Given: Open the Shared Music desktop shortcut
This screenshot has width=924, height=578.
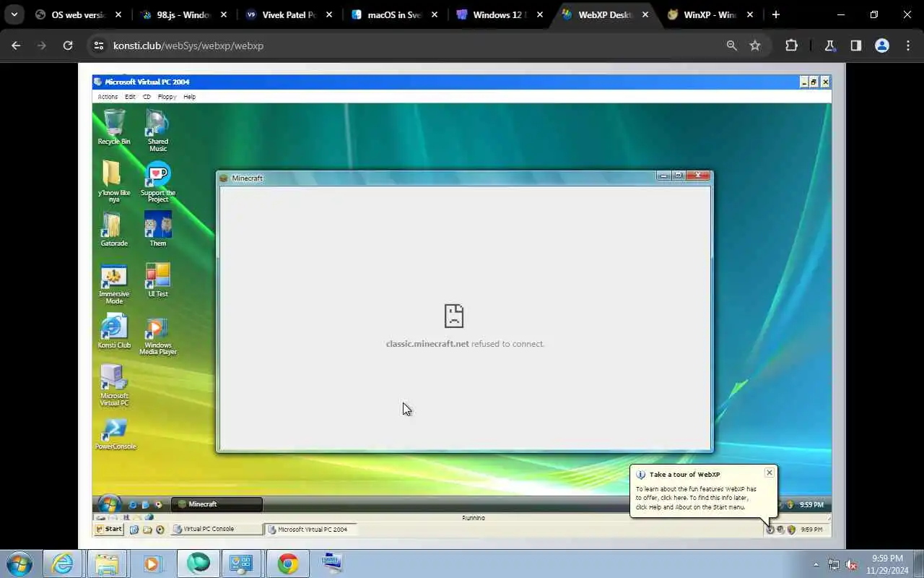Looking at the screenshot, I should pyautogui.click(x=157, y=131).
